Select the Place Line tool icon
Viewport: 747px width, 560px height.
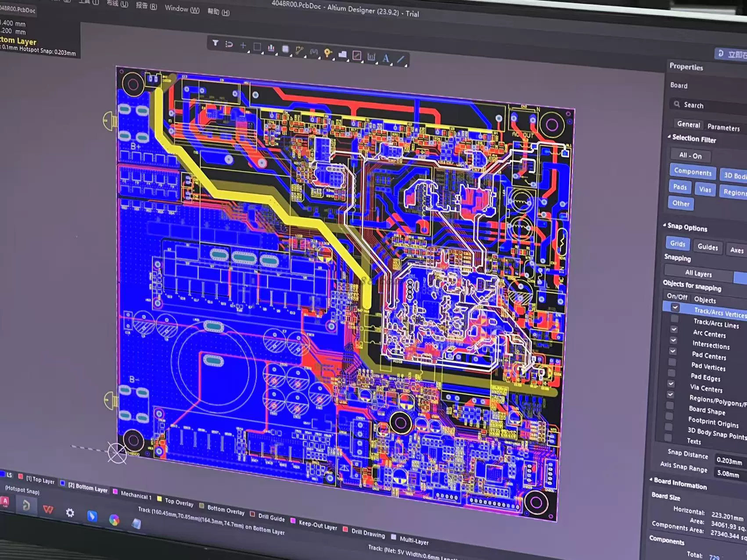(x=401, y=59)
